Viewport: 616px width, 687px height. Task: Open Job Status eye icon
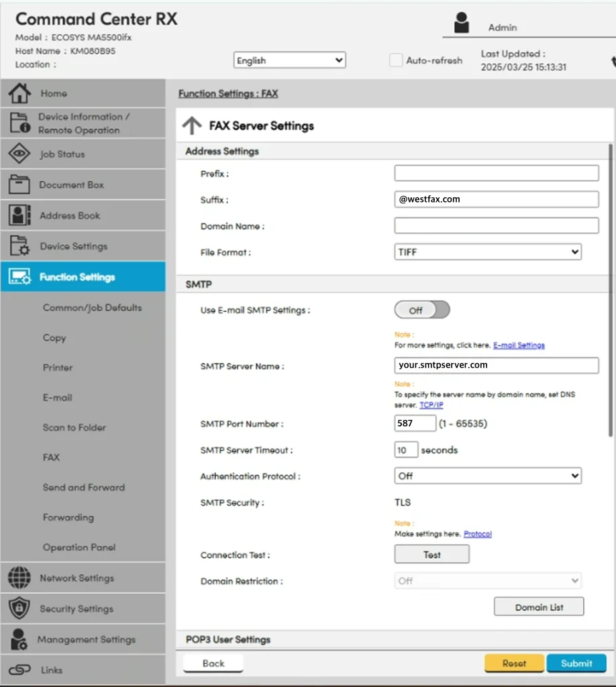[x=19, y=154]
